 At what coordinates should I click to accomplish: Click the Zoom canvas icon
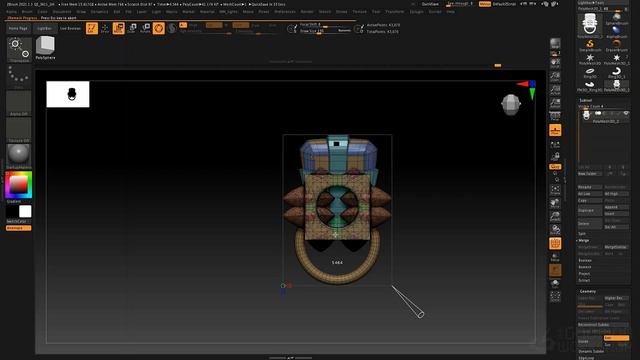coord(555,76)
